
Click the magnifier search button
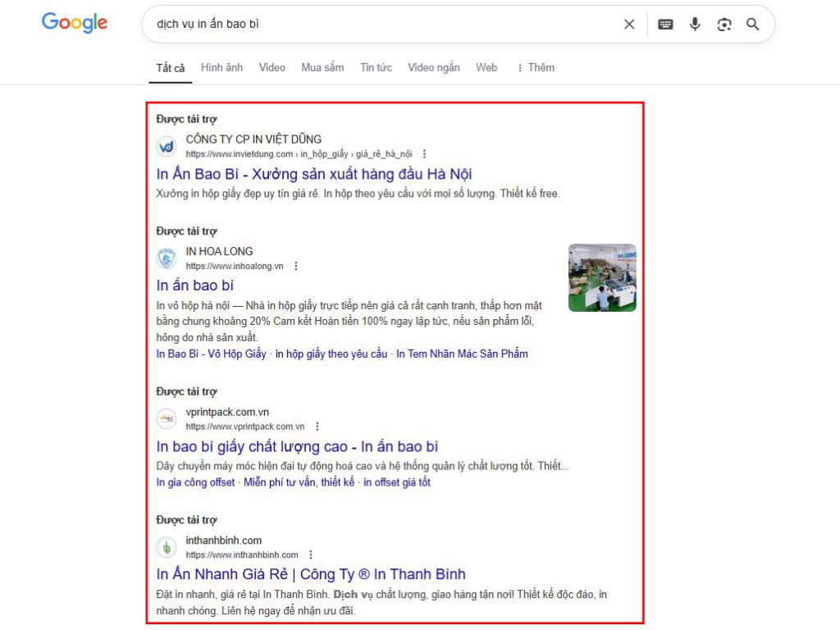pos(753,24)
